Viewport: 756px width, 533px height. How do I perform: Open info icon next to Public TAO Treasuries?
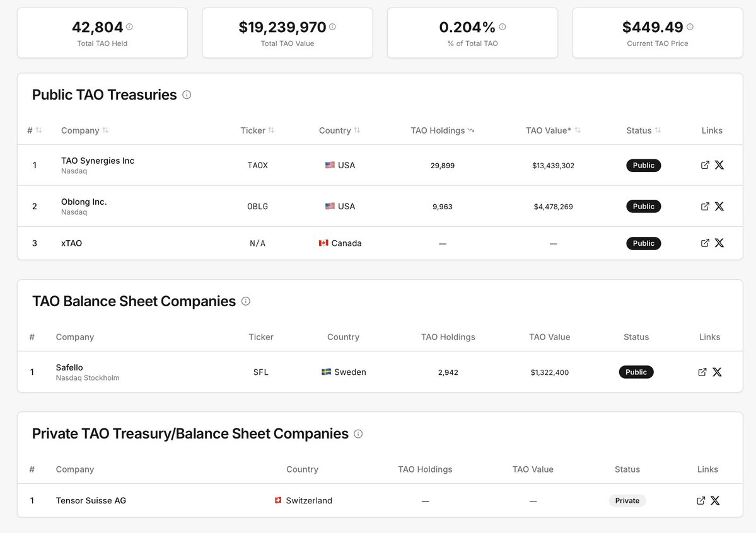[187, 95]
